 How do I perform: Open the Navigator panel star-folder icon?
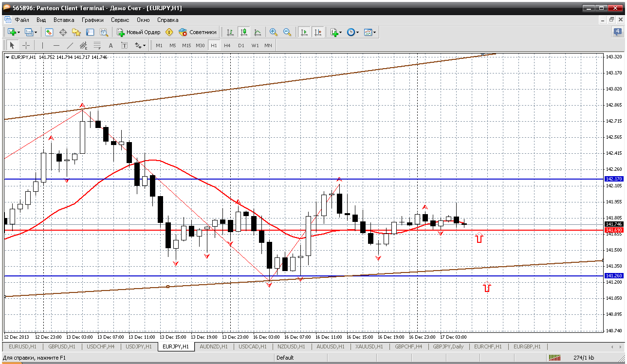[x=76, y=32]
